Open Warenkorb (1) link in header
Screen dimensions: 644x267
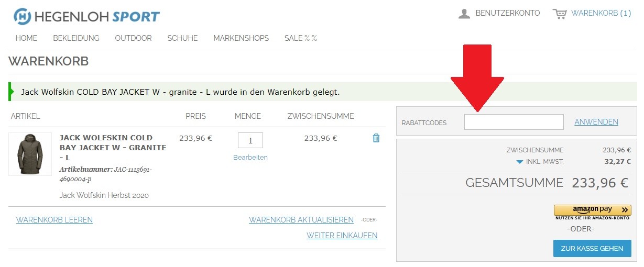click(601, 13)
